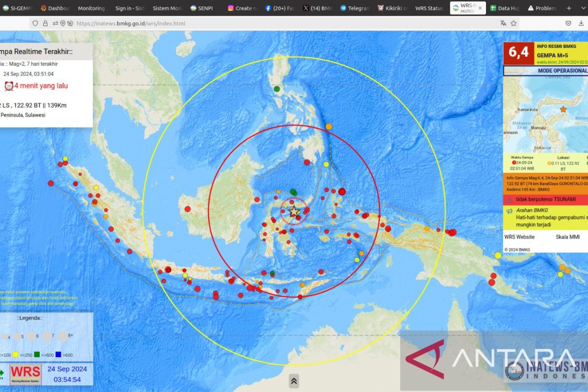This screenshot has width=588, height=392.
Task: Click the large green dot north of Sulawesi
Action: tap(293, 192)
